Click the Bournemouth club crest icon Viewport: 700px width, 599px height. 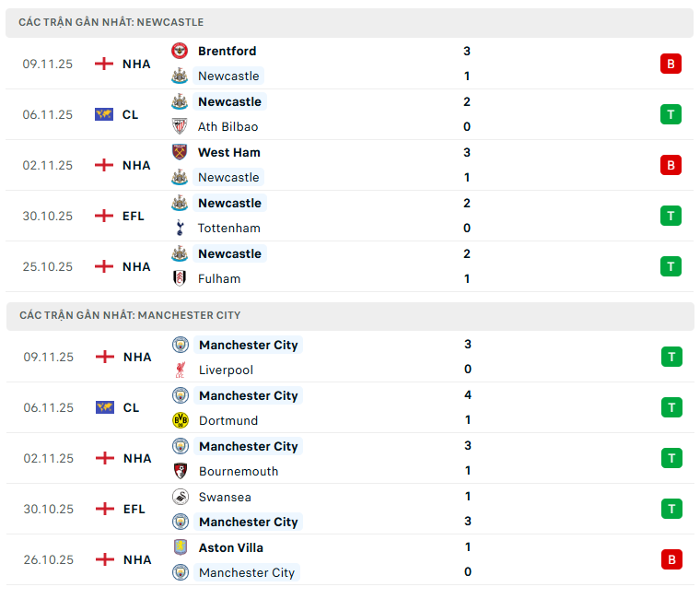pyautogui.click(x=181, y=471)
